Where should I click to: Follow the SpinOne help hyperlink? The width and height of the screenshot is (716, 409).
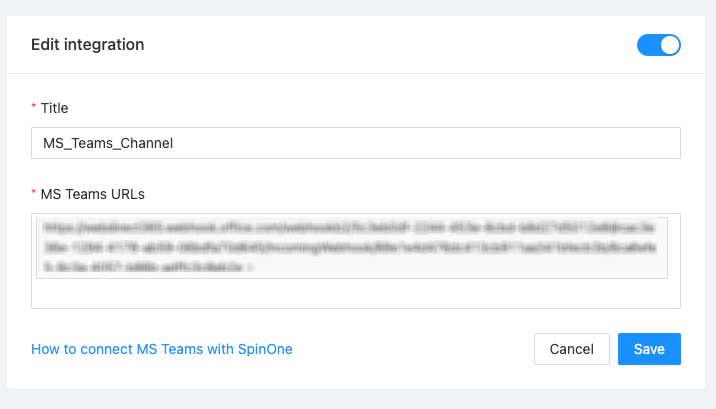click(x=162, y=349)
